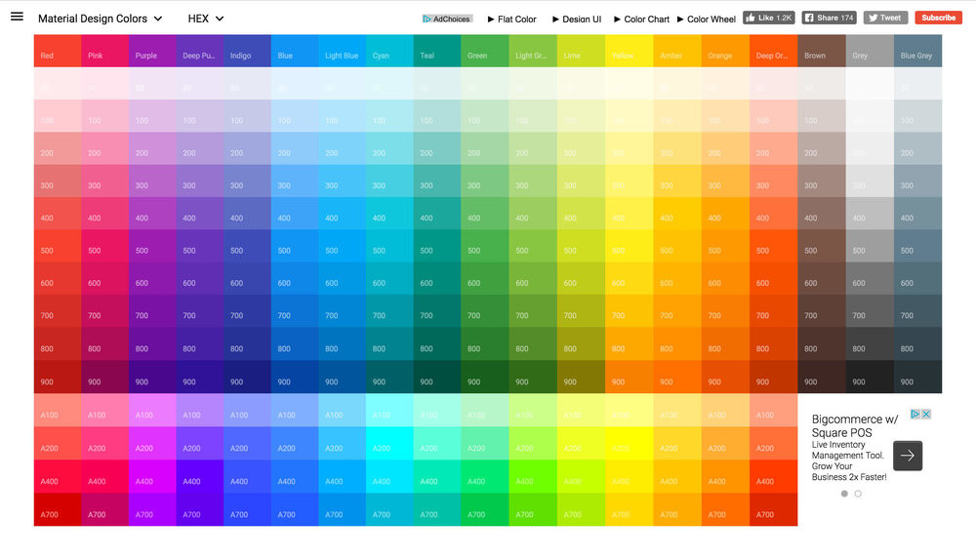Select the Brown 500 swatch
Image resolution: width=976 pixels, height=560 pixels.
822,246
